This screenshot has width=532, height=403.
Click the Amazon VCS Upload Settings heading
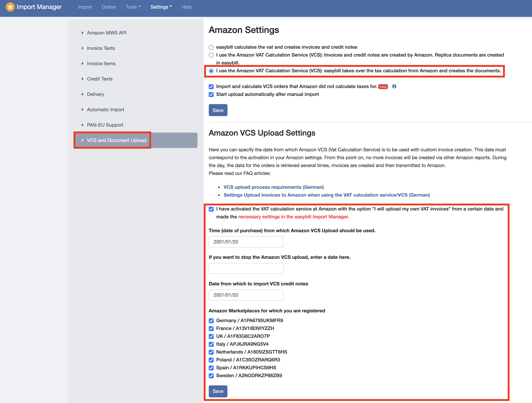262,133
